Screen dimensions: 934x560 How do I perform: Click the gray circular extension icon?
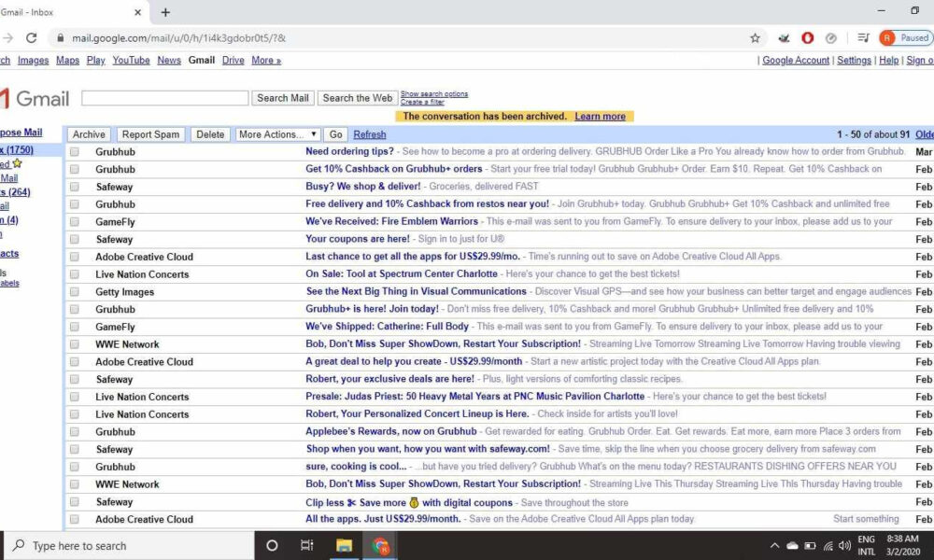[831, 38]
